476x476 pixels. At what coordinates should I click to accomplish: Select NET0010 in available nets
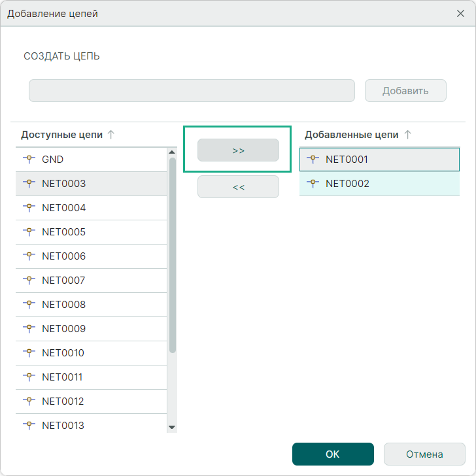63,353
